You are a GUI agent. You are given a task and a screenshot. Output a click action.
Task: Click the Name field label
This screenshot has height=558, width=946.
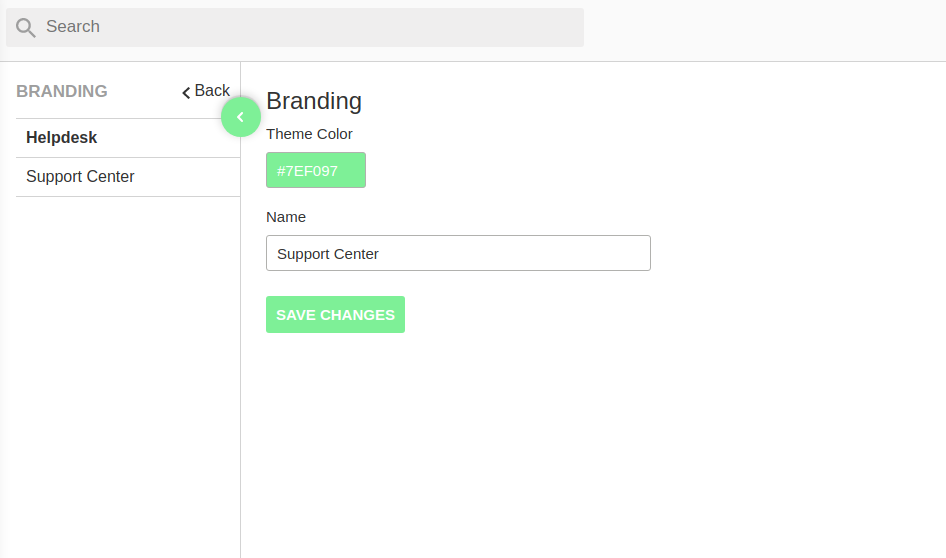click(286, 217)
